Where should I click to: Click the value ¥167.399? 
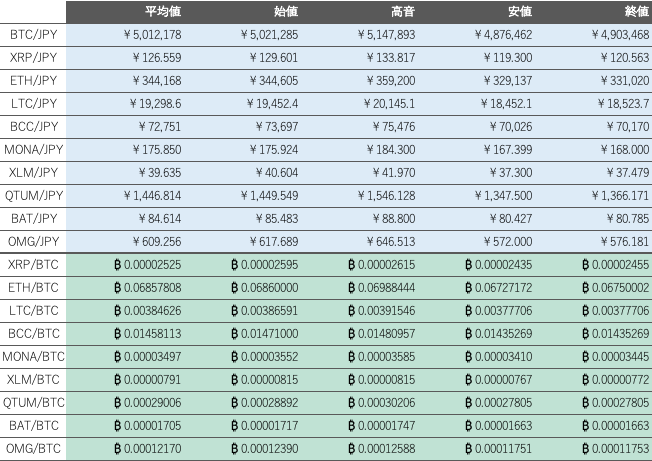508,149
